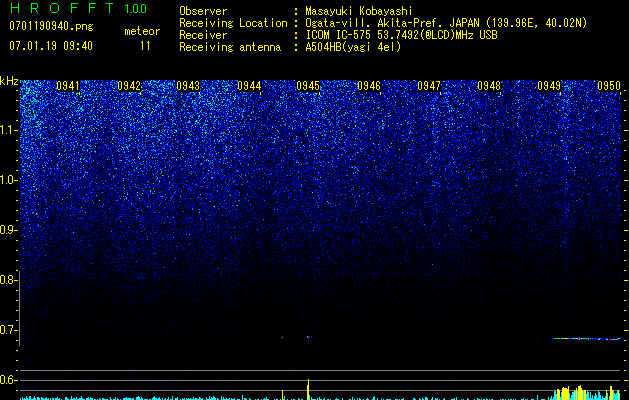Click the 0.9 frequency axis label
Viewport: 629px width, 400px height.
(8, 230)
